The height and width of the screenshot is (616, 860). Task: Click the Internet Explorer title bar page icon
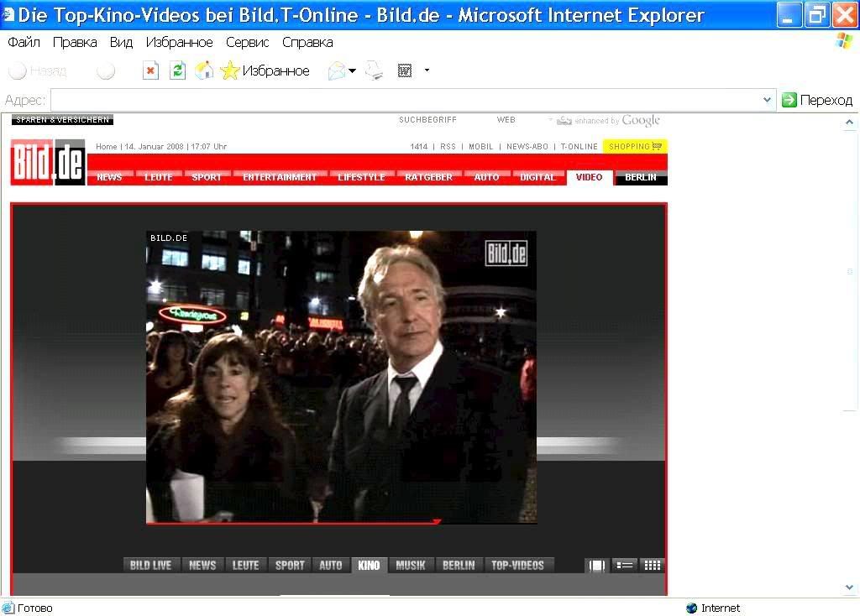(8, 13)
